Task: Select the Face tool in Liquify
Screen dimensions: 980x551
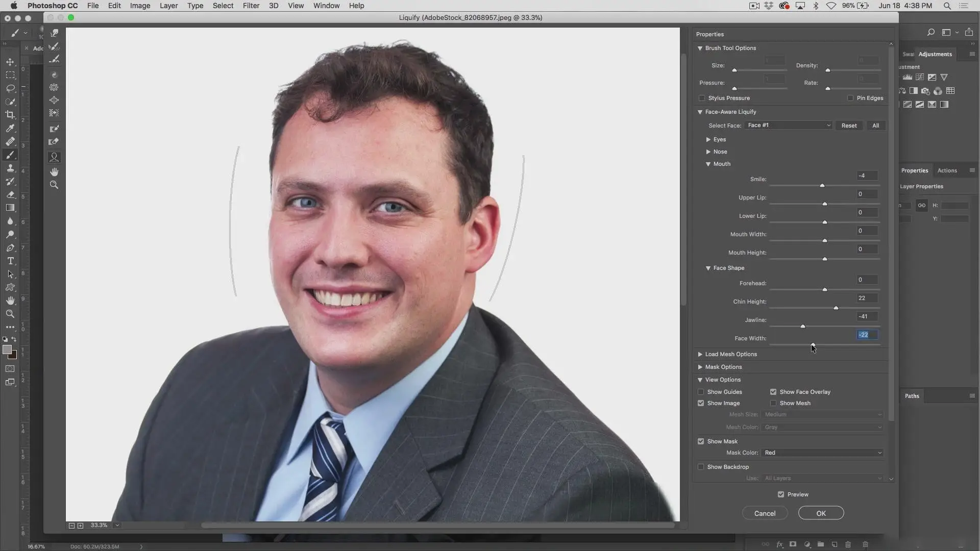Action: 54,157
